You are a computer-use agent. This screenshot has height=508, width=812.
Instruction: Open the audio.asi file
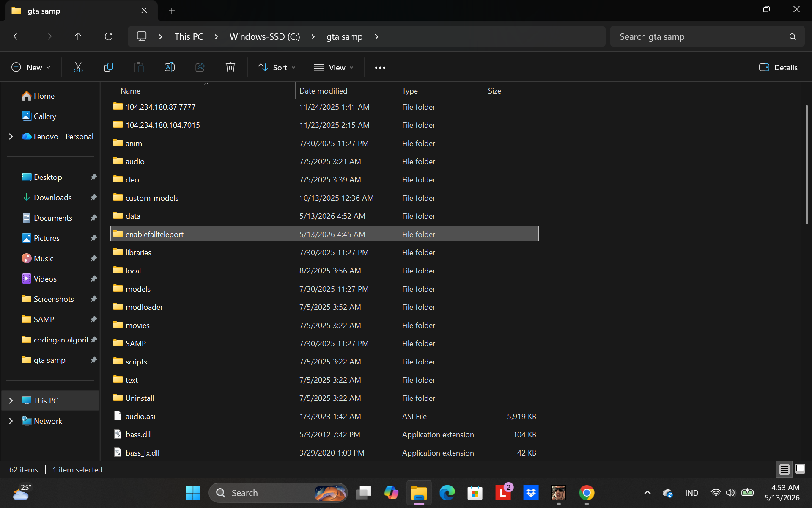point(140,416)
